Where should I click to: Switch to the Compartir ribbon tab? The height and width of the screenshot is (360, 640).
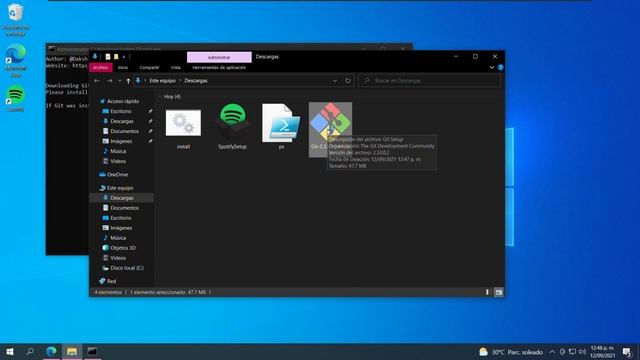click(x=149, y=67)
